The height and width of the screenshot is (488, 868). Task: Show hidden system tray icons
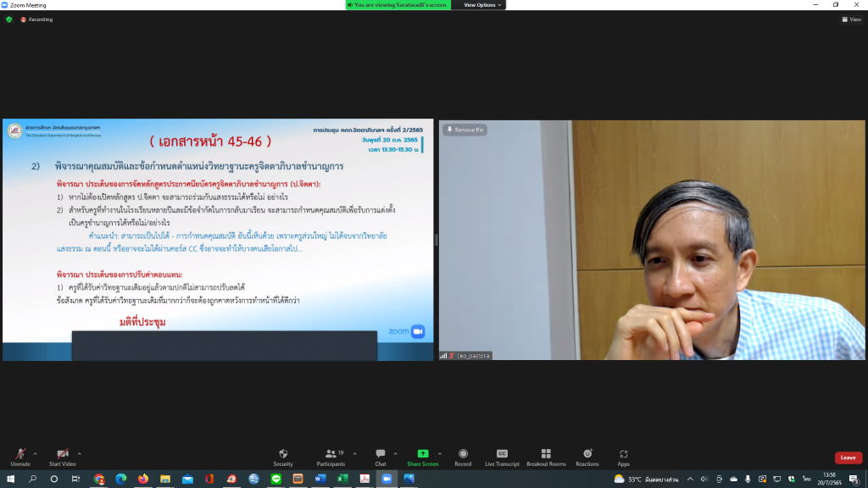click(x=690, y=480)
